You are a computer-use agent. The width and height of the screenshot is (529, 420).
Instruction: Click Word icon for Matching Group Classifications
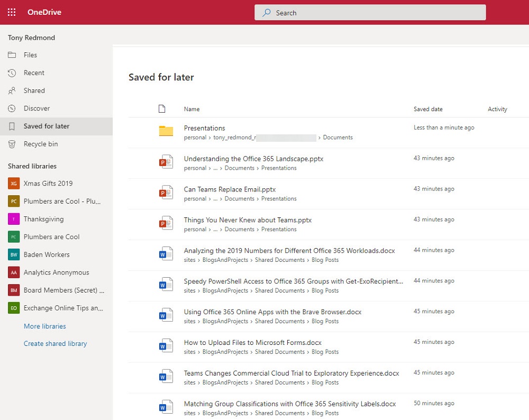[166, 407]
